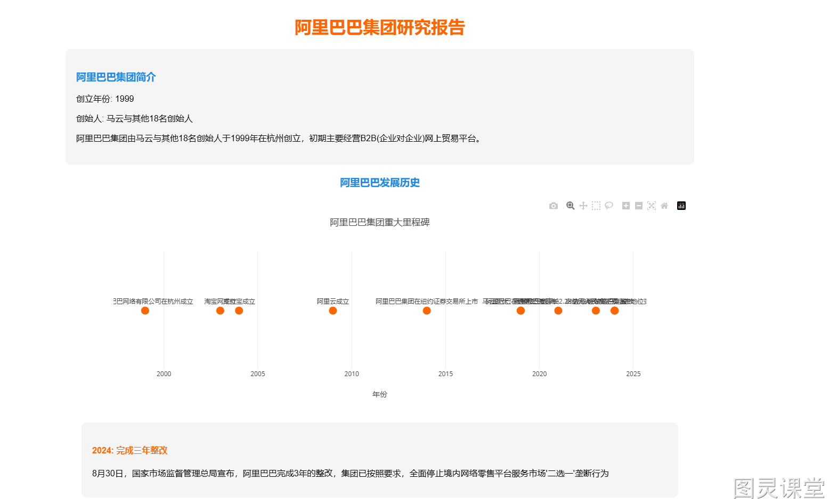Click the paragraph starting 8月30日,国家市场监督管理总局宣布

[351, 474]
